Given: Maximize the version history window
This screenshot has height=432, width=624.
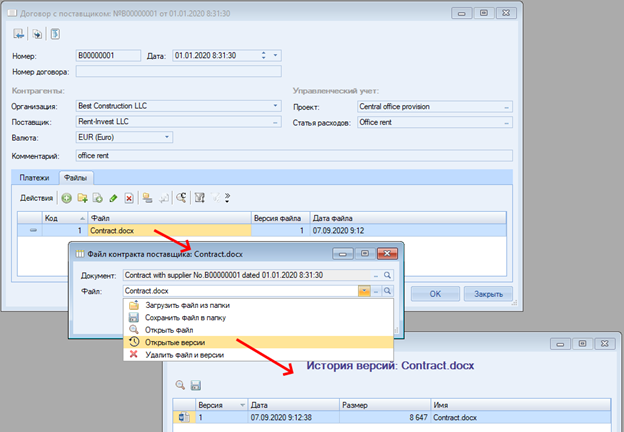Looking at the screenshot, I should [x=582, y=344].
